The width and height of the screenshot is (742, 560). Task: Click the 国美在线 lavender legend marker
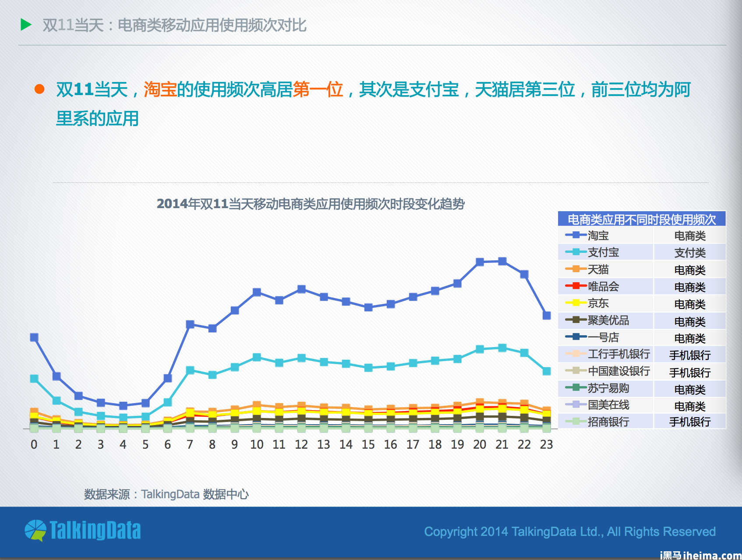coord(576,404)
